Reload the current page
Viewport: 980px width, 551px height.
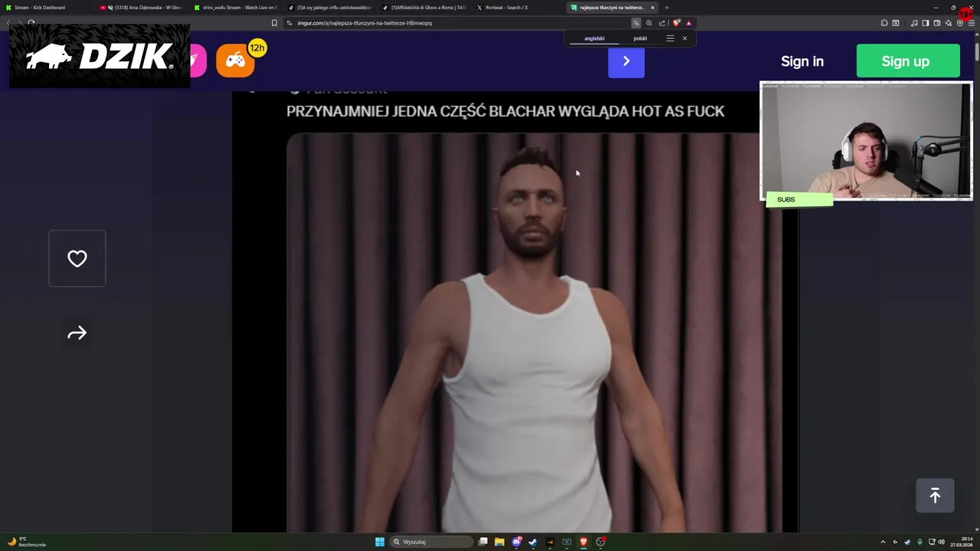click(31, 23)
